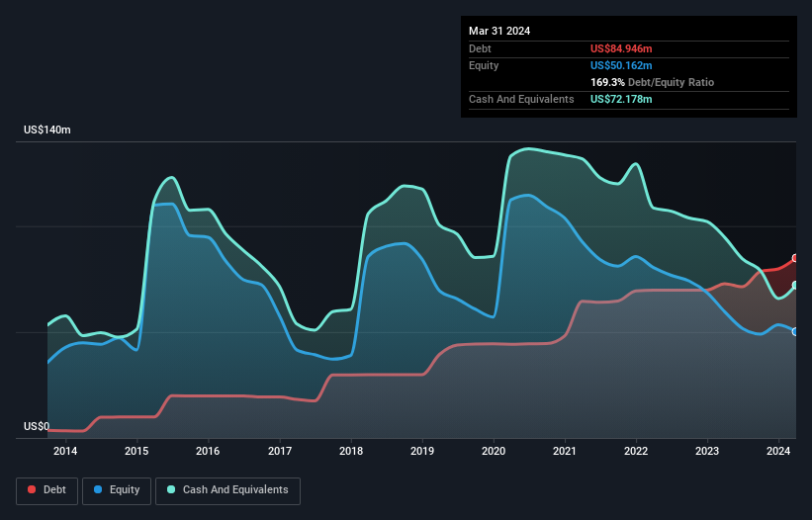Click the red Debt legend dot
This screenshot has height=520, width=812.
32,489
